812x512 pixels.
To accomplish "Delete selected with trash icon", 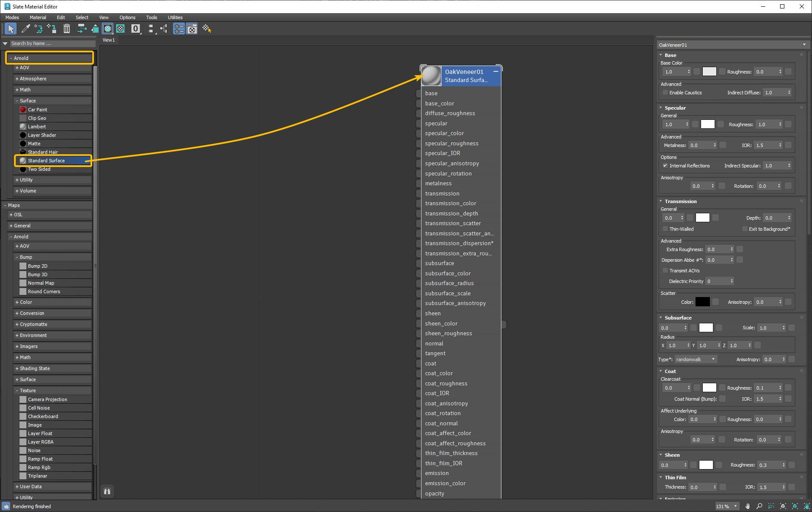I will point(67,28).
